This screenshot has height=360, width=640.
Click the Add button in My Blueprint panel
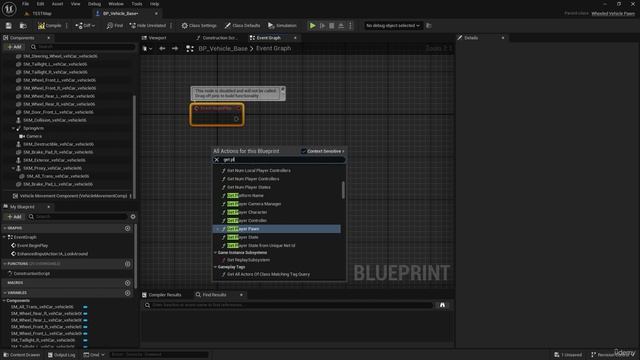tap(14, 217)
